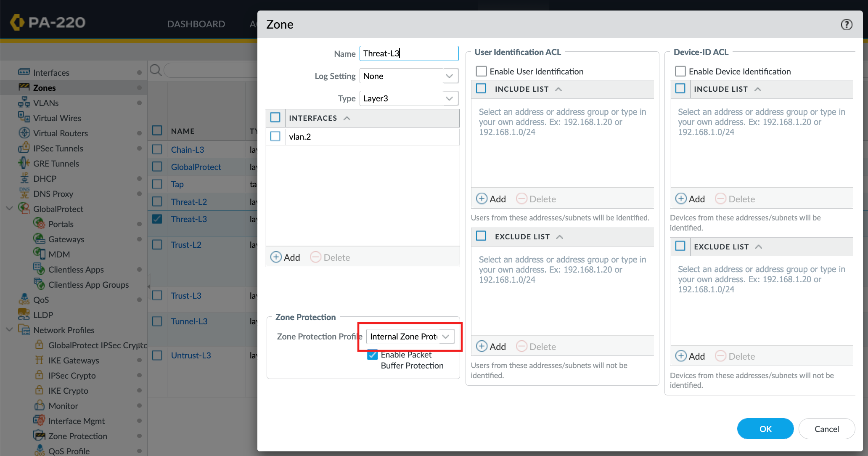The image size is (868, 456).
Task: Open the Log Setting dropdown
Action: [x=449, y=76]
